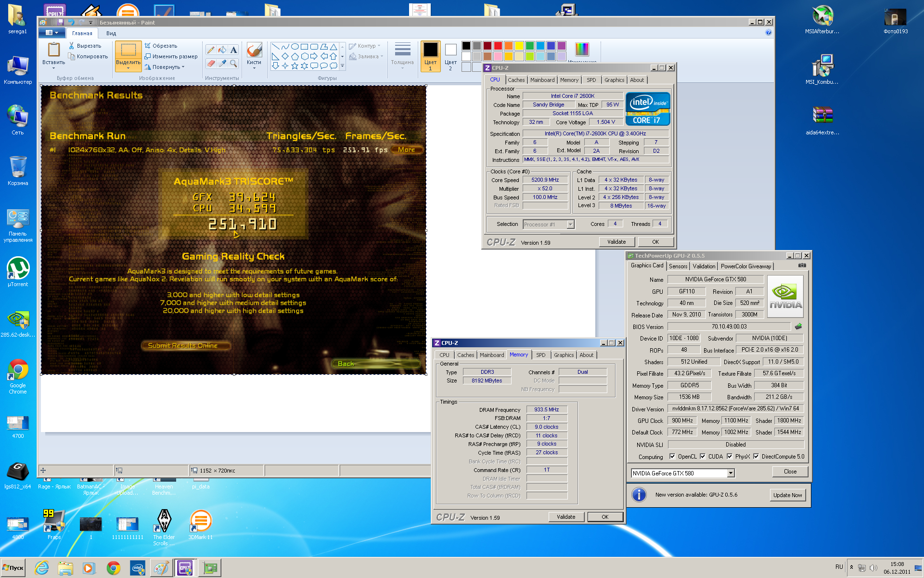Choose the purple color swatch in palette
Viewport: 924px width, 578px height.
(562, 46)
